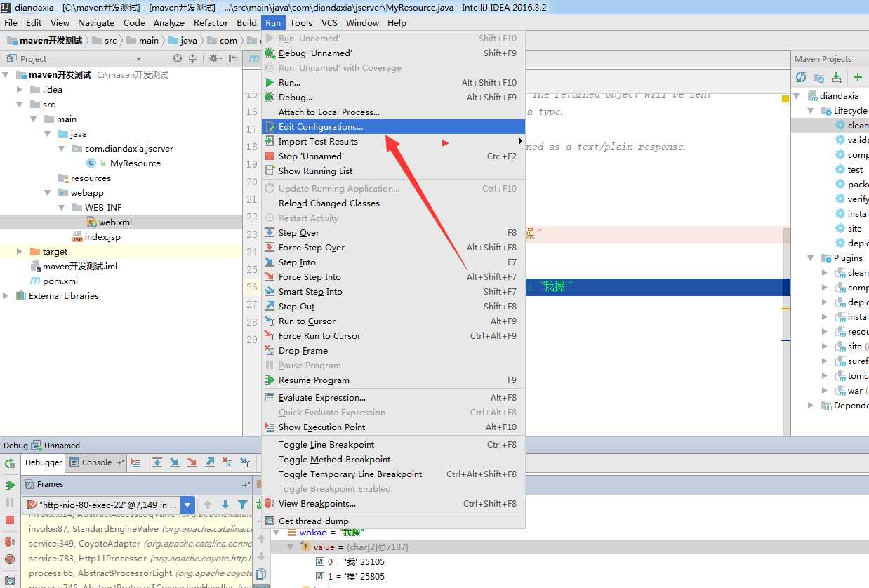Open the Tools menu in menu bar
This screenshot has height=588, width=869.
(x=301, y=22)
